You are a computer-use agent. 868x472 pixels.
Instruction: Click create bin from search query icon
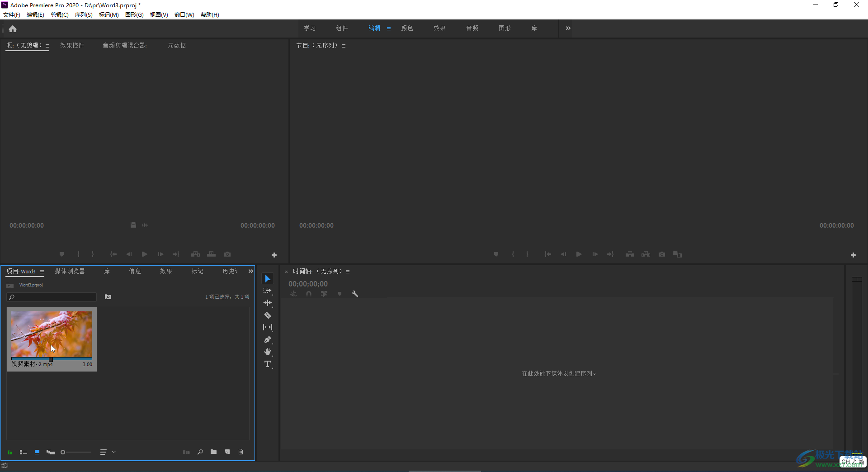pos(108,297)
